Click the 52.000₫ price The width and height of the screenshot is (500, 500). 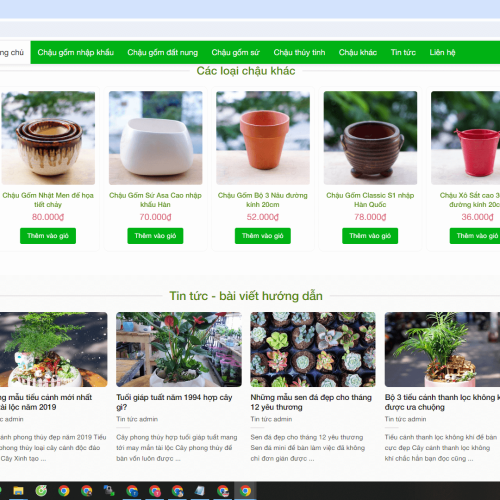point(263,217)
